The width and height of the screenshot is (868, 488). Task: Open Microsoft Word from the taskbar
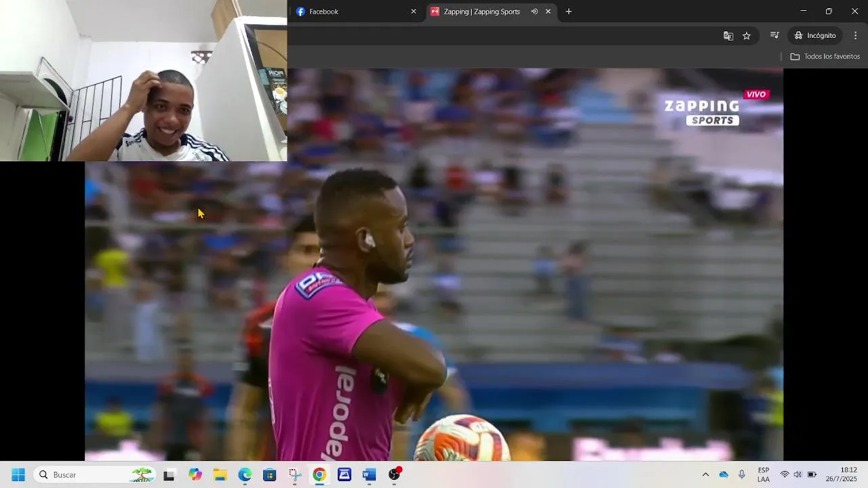pyautogui.click(x=369, y=475)
